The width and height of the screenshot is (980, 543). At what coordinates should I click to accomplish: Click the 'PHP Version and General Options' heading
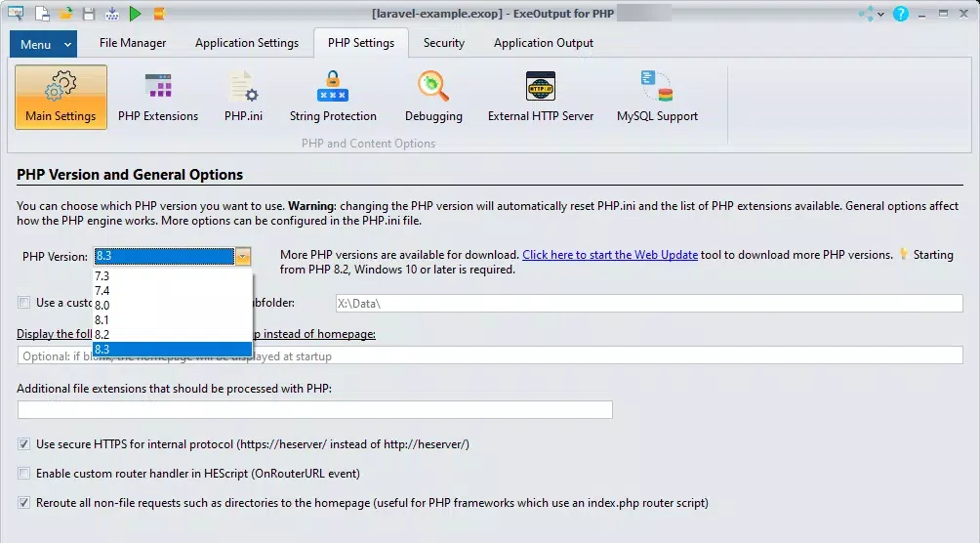(130, 175)
